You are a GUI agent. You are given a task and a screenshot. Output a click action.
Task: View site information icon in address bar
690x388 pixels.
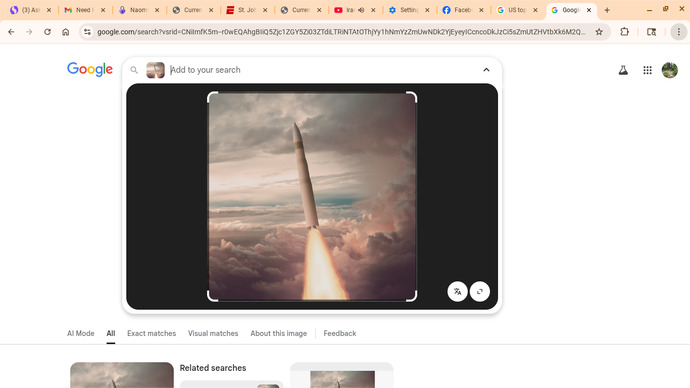(x=88, y=32)
